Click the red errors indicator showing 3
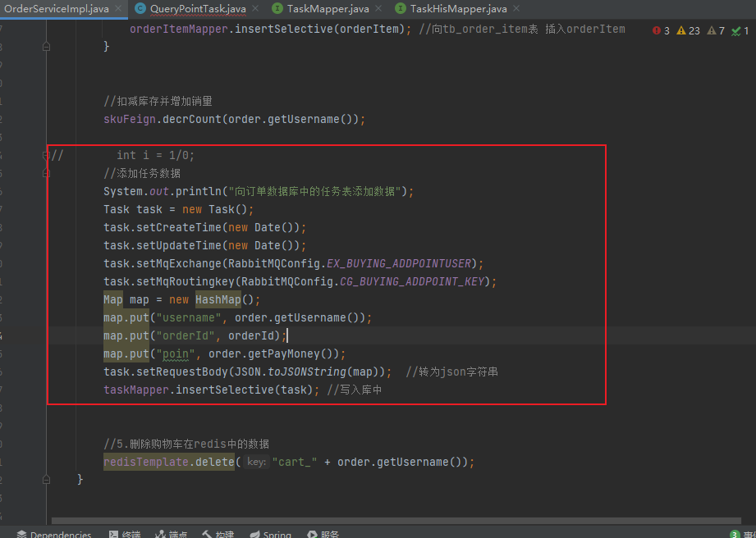 661,31
